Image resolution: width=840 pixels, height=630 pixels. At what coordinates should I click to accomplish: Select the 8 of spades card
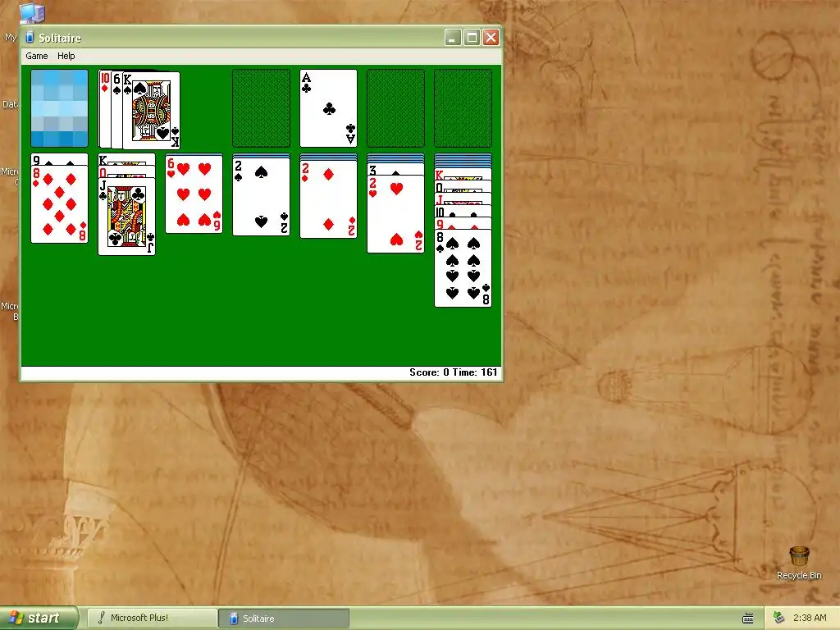463,268
